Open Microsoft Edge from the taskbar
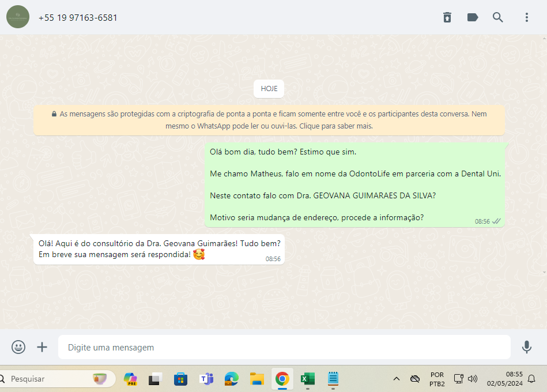This screenshot has width=547, height=392. pyautogui.click(x=232, y=379)
